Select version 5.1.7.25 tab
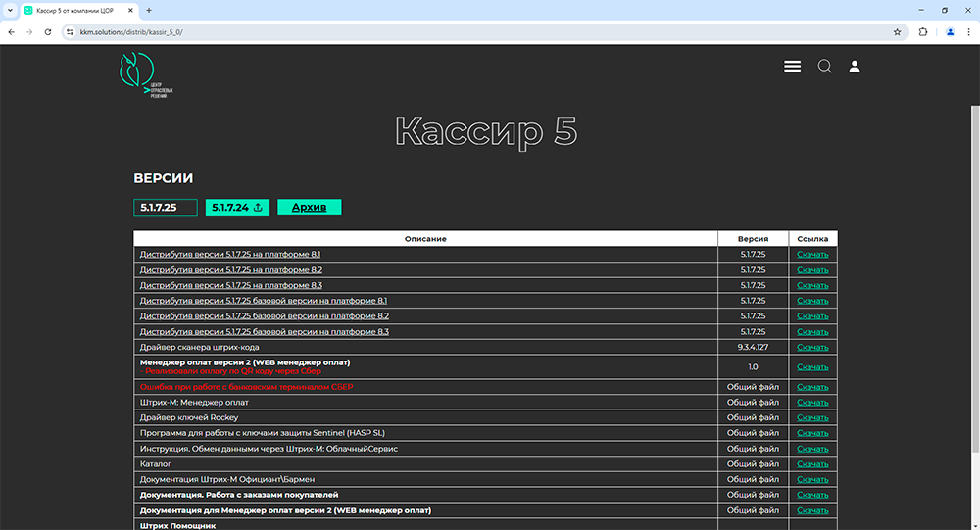 tap(165, 208)
